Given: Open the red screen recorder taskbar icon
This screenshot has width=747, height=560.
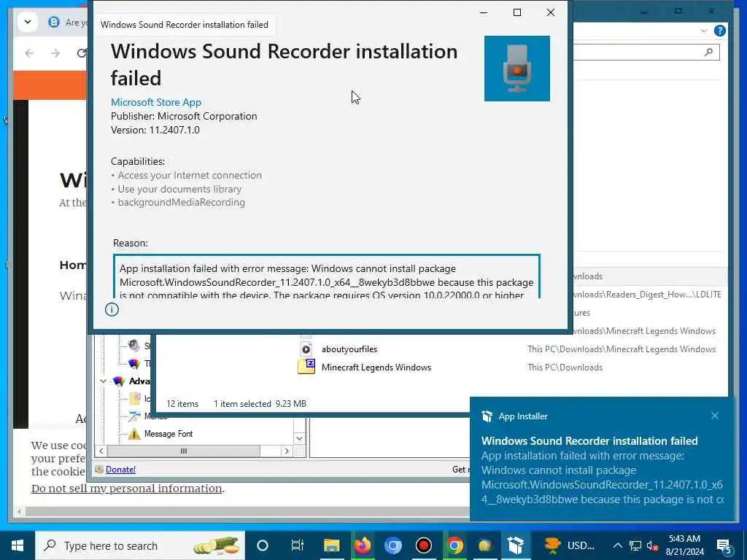Looking at the screenshot, I should pyautogui.click(x=424, y=545).
